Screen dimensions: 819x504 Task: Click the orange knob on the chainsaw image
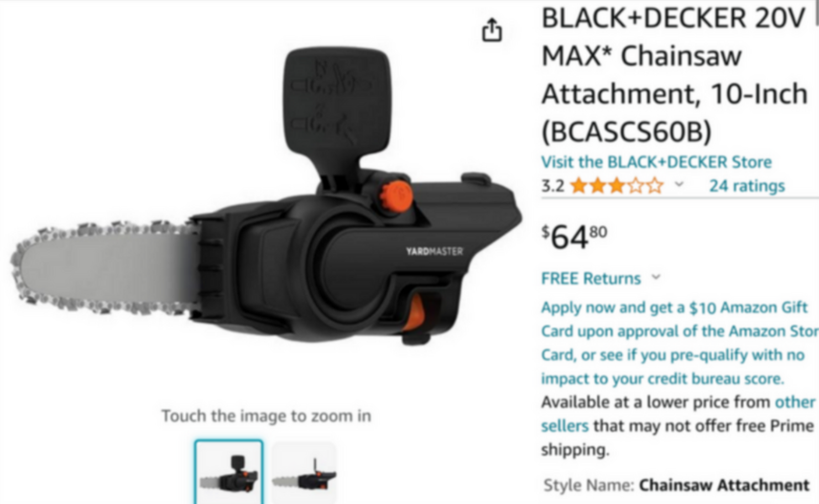pyautogui.click(x=396, y=196)
